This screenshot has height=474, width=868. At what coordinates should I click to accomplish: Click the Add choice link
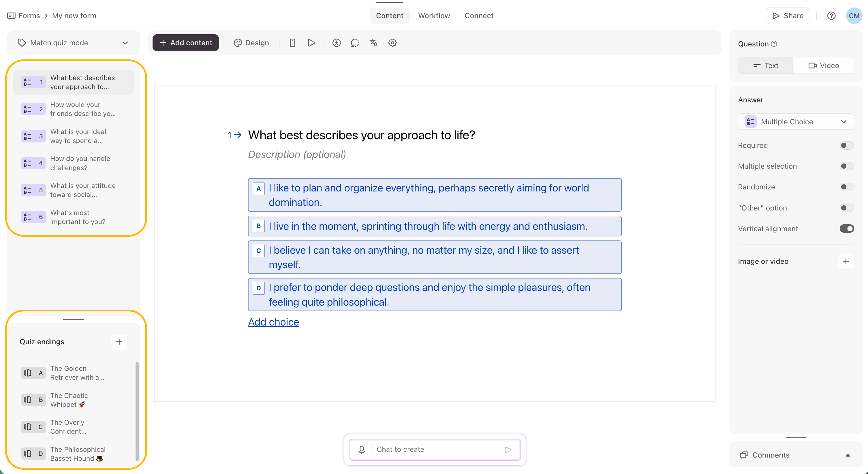pyautogui.click(x=273, y=322)
